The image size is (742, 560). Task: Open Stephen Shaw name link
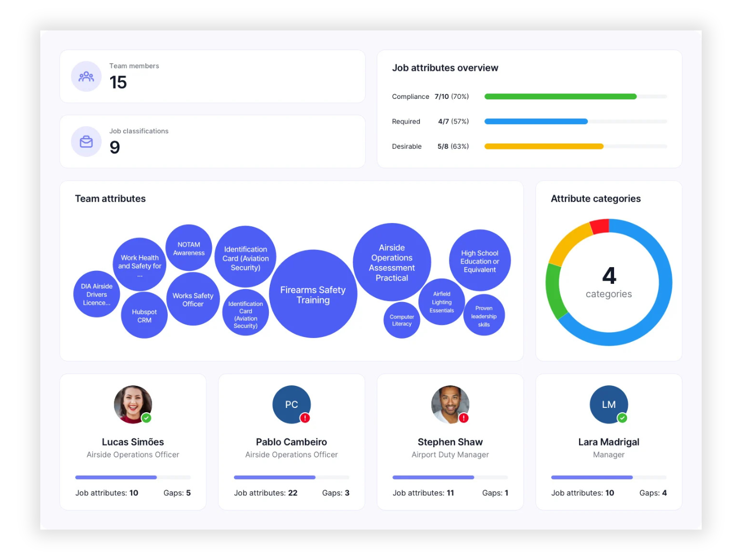[x=450, y=442]
